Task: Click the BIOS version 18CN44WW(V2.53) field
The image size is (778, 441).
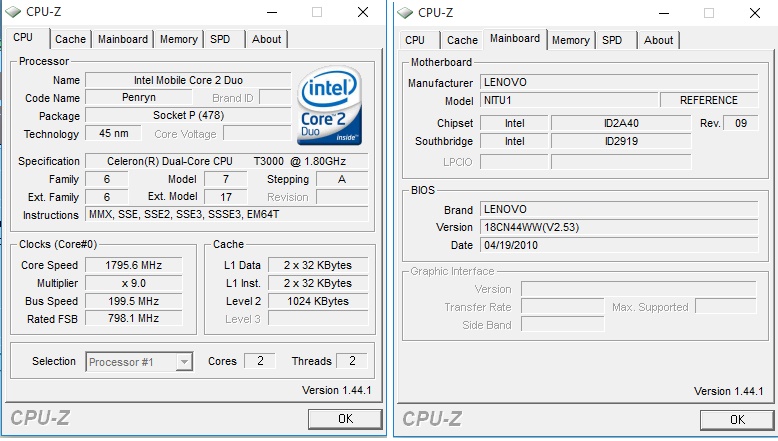Action: tap(619, 227)
